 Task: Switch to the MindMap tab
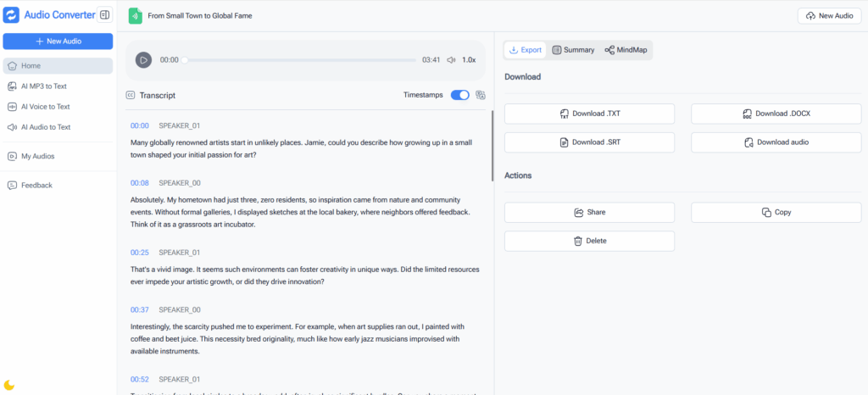tap(626, 50)
